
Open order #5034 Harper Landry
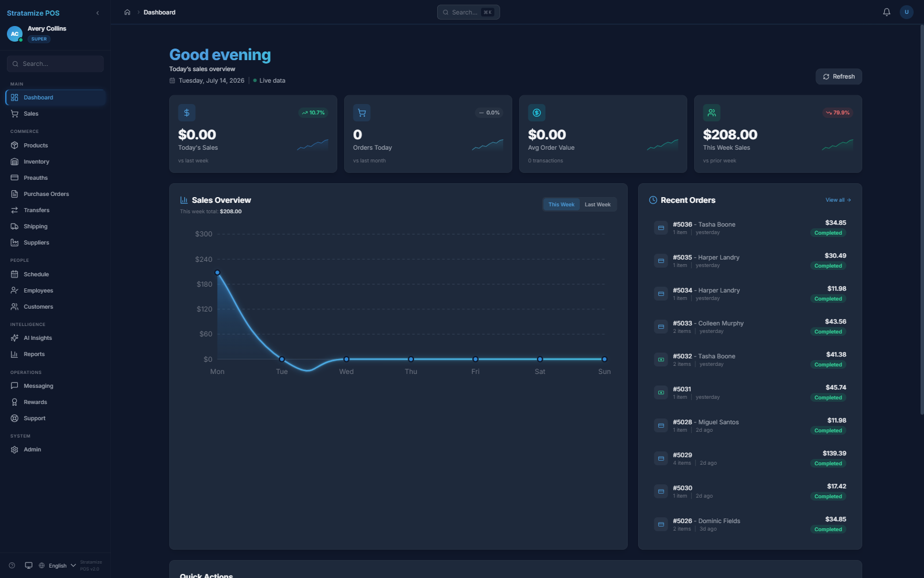[750, 294]
